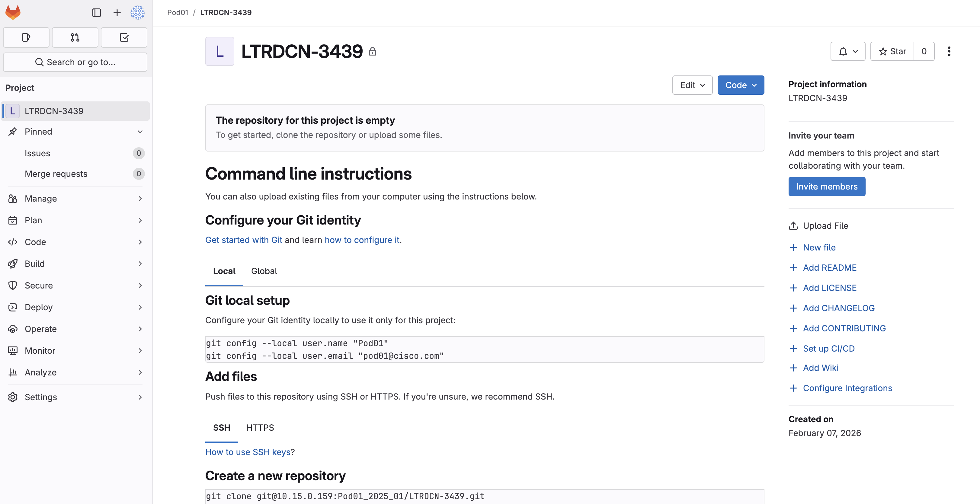The height and width of the screenshot is (504, 980).
Task: Open the notification bell dropdown
Action: tap(847, 51)
